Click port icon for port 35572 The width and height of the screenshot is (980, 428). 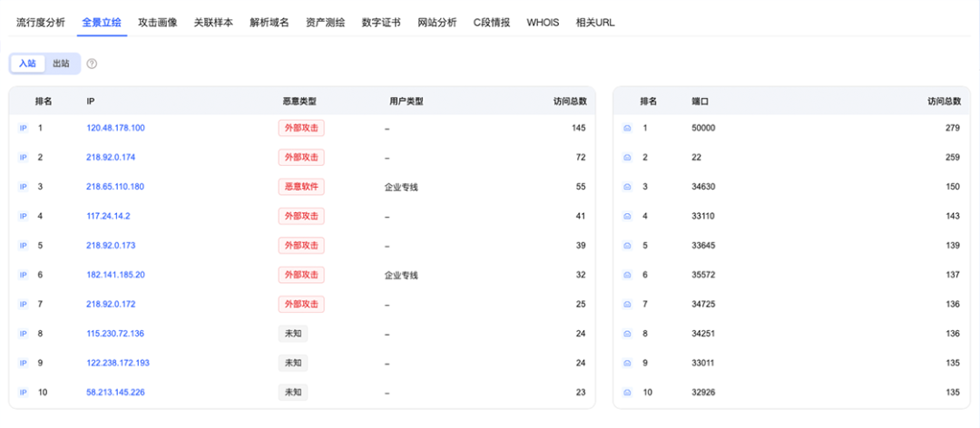pyautogui.click(x=628, y=275)
